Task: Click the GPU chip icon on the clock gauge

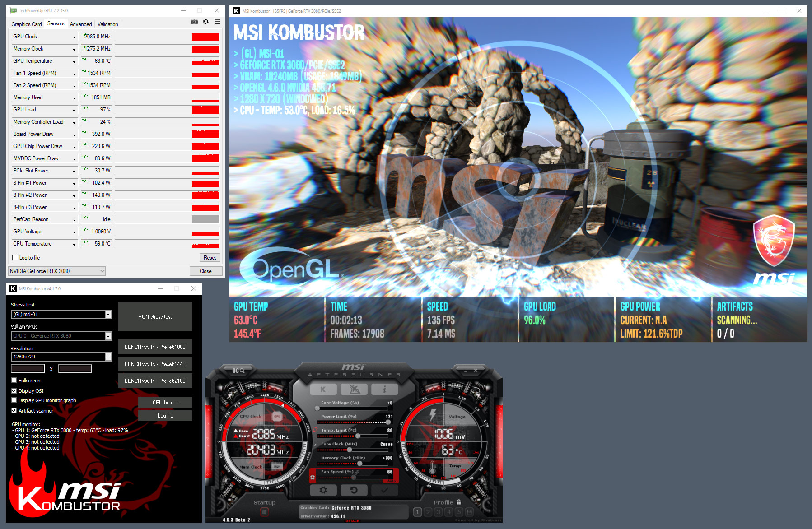Action: (277, 417)
